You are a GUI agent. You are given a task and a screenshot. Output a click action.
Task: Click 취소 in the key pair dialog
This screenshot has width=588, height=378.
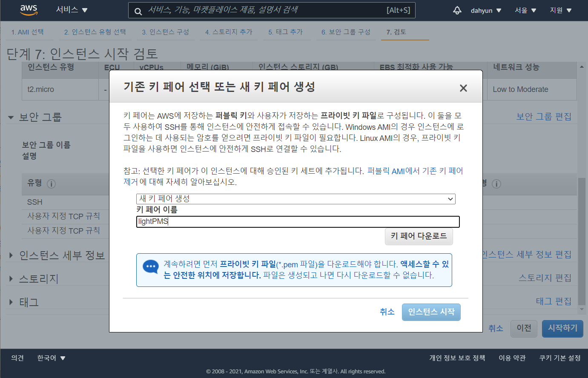point(387,312)
